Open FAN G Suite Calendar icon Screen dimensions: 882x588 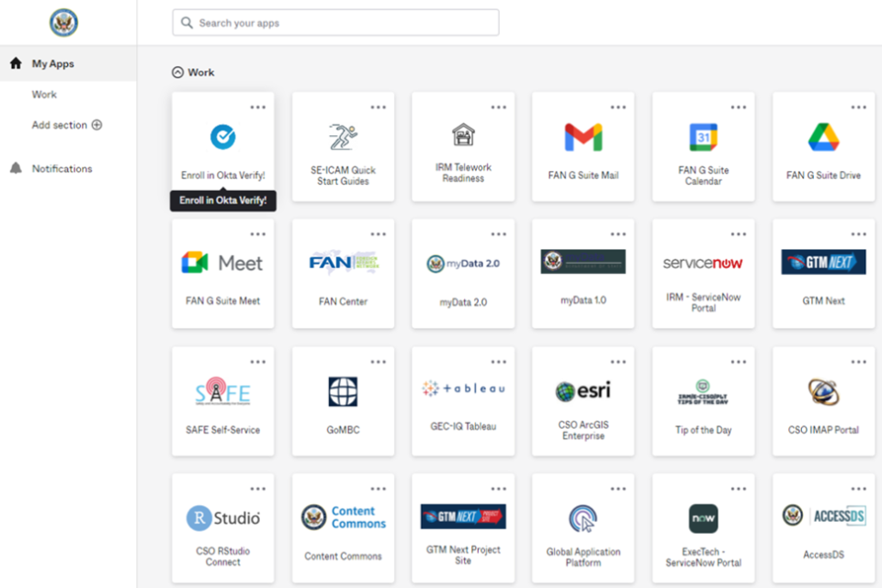pos(703,137)
